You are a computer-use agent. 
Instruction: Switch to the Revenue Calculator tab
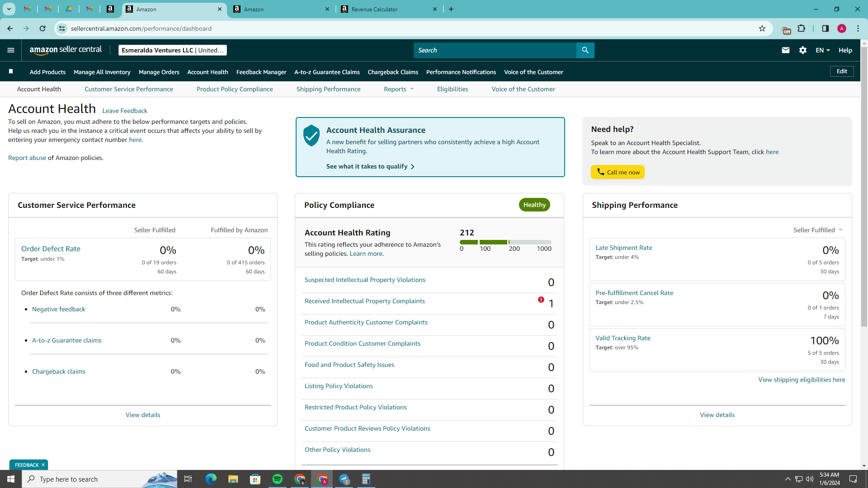point(390,9)
